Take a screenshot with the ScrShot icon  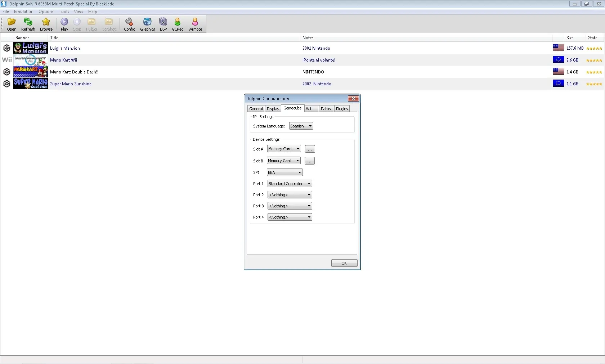pos(109,24)
